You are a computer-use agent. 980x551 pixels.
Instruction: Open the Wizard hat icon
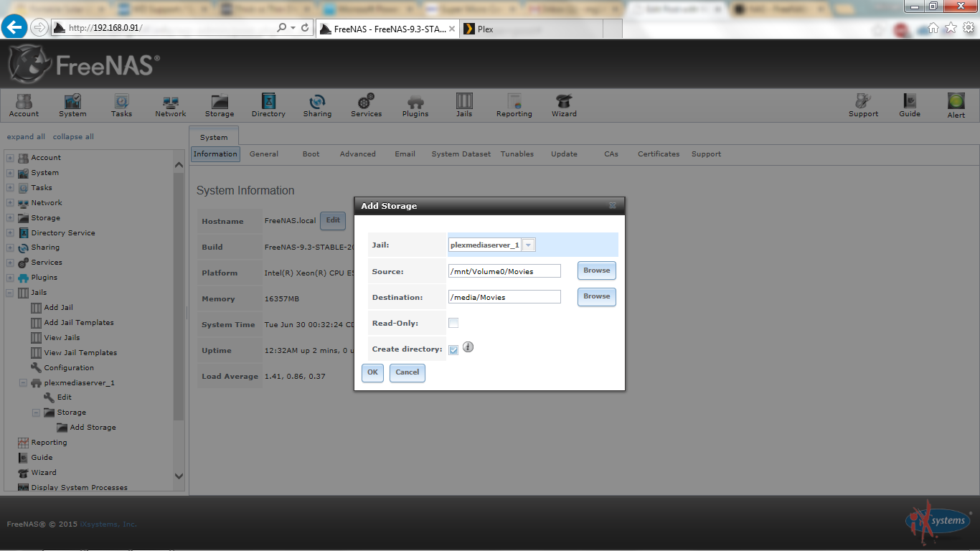(x=563, y=105)
